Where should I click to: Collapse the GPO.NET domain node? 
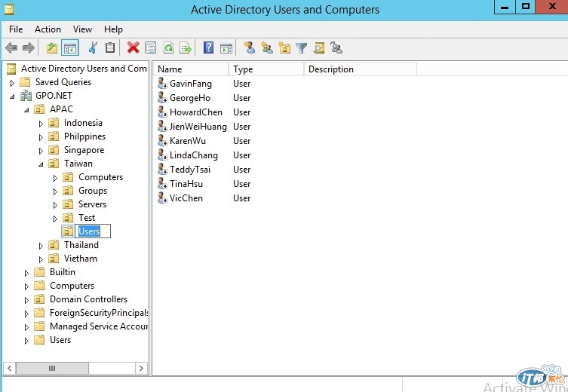click(12, 96)
